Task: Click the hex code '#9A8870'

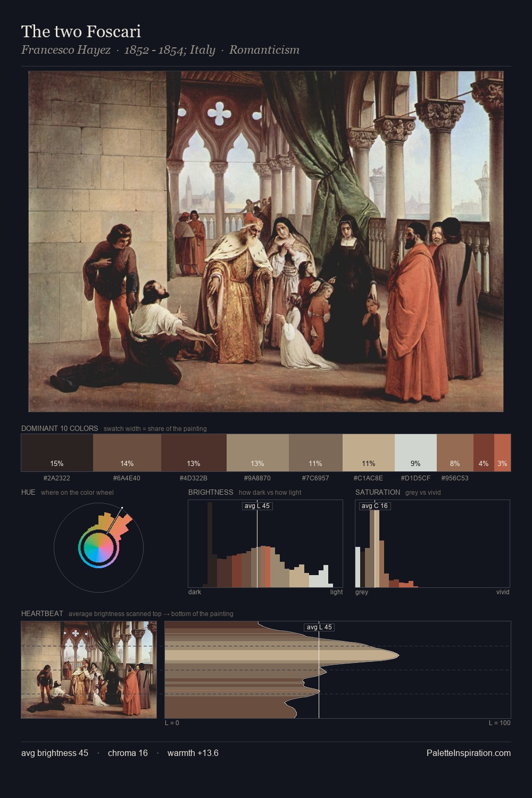Action: click(x=257, y=478)
